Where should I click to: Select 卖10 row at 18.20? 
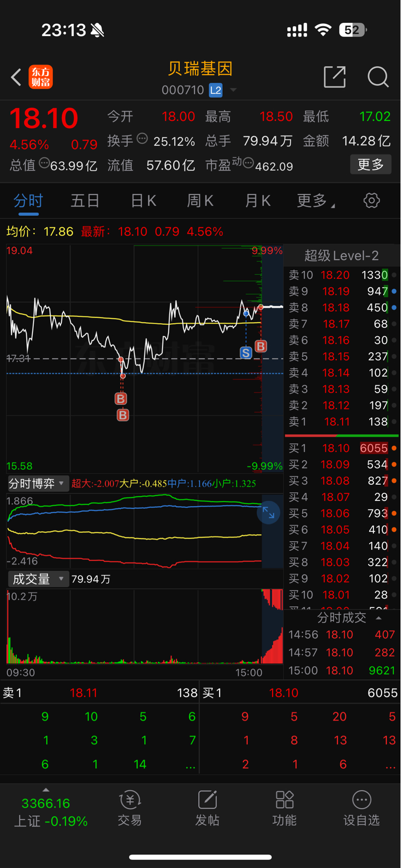pos(342,275)
